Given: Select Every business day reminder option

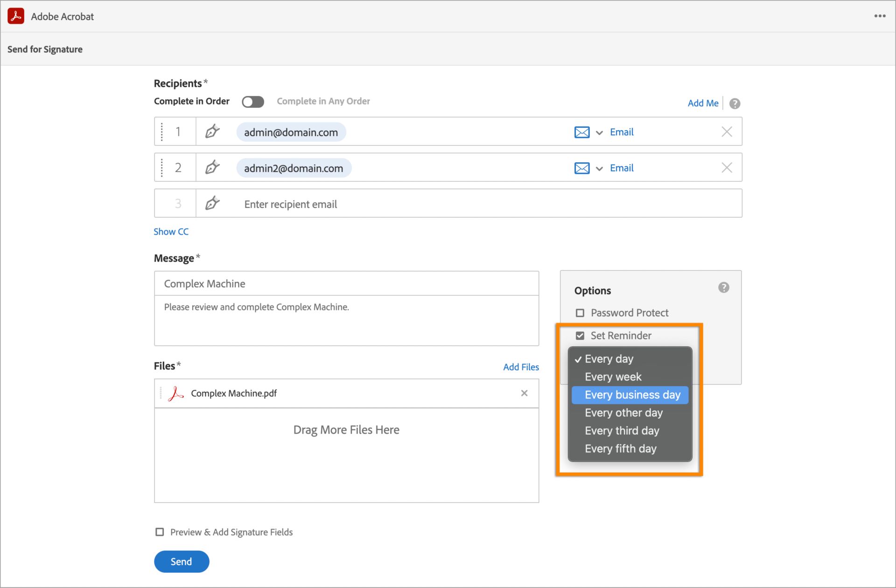Looking at the screenshot, I should tap(632, 394).
